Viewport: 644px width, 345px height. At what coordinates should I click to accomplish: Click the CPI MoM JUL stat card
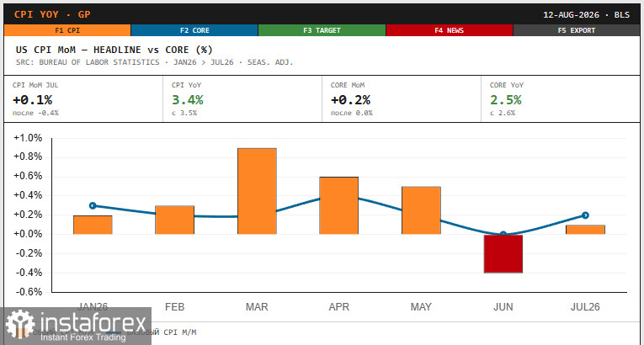point(83,99)
